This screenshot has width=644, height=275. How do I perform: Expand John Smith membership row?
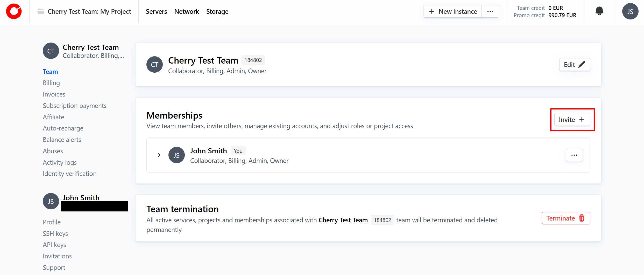(159, 155)
